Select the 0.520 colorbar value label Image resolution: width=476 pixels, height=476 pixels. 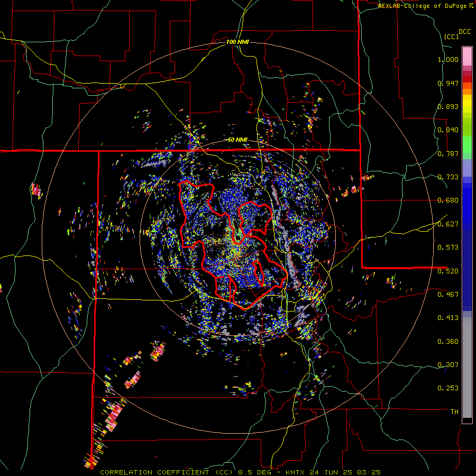pos(448,271)
